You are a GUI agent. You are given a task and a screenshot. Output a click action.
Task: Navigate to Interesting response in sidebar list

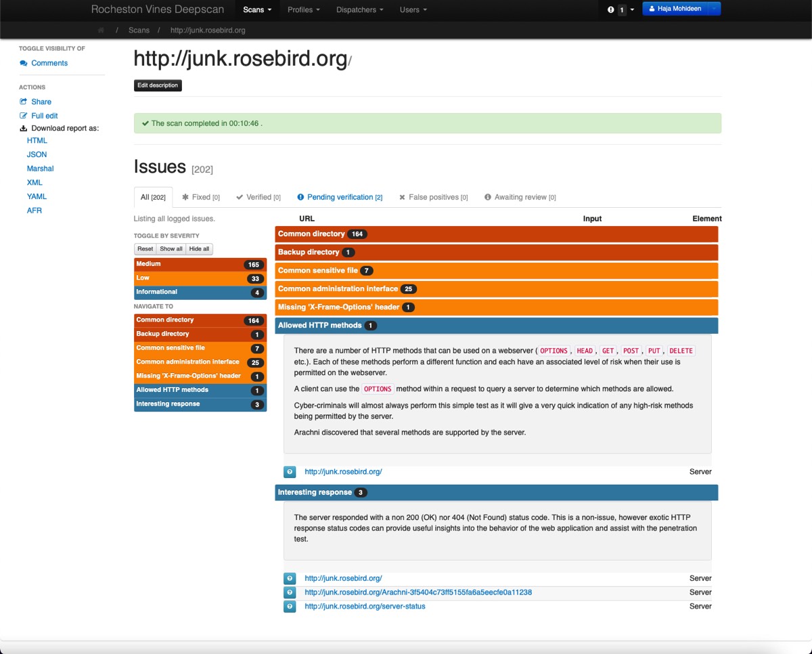pos(168,404)
